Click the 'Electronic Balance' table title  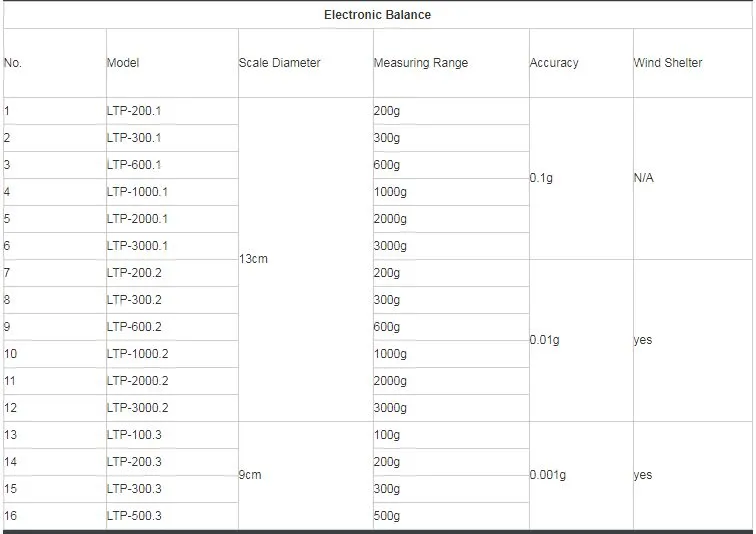[377, 15]
